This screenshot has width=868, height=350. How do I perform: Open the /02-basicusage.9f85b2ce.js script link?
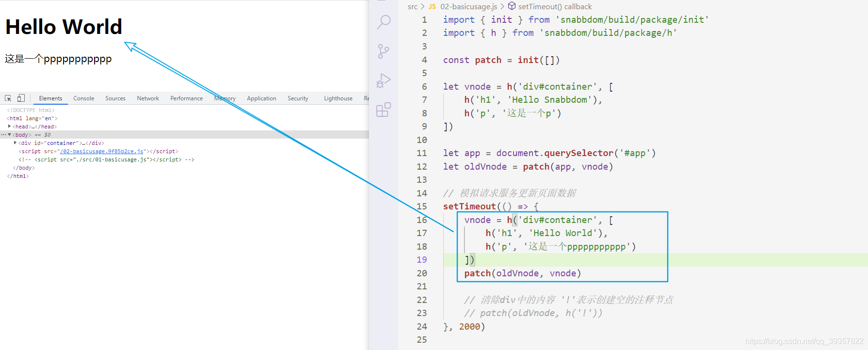tap(101, 151)
